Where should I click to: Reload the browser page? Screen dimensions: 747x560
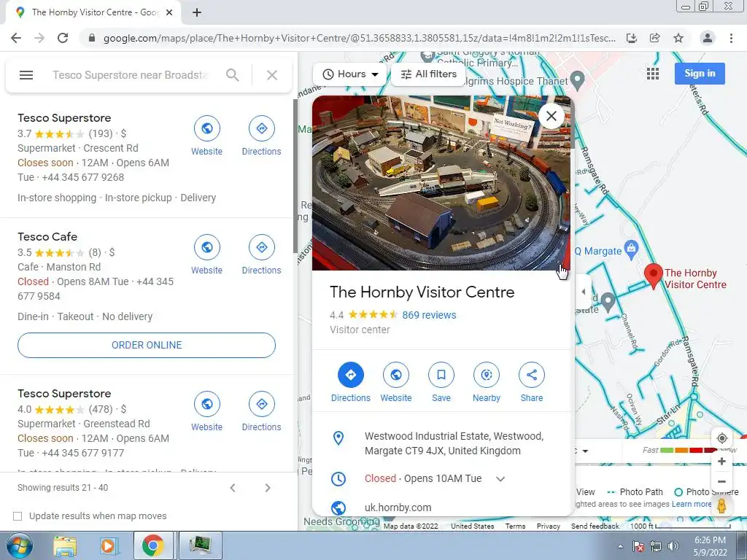tap(63, 38)
